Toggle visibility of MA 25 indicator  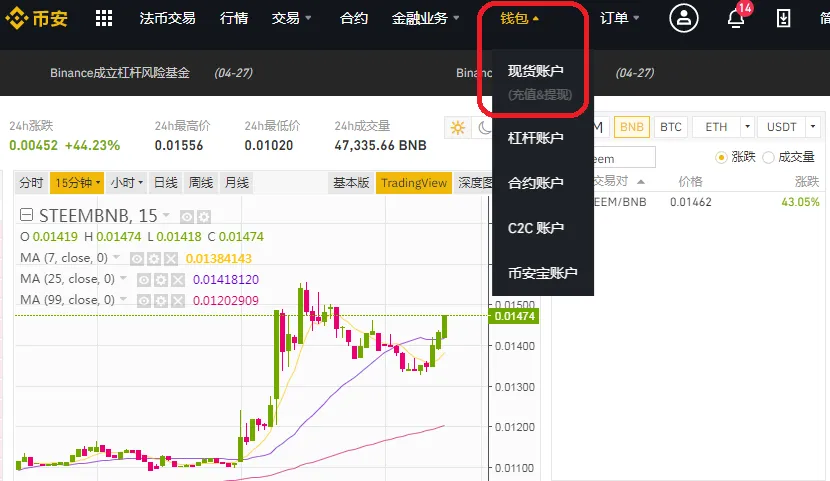point(144,280)
